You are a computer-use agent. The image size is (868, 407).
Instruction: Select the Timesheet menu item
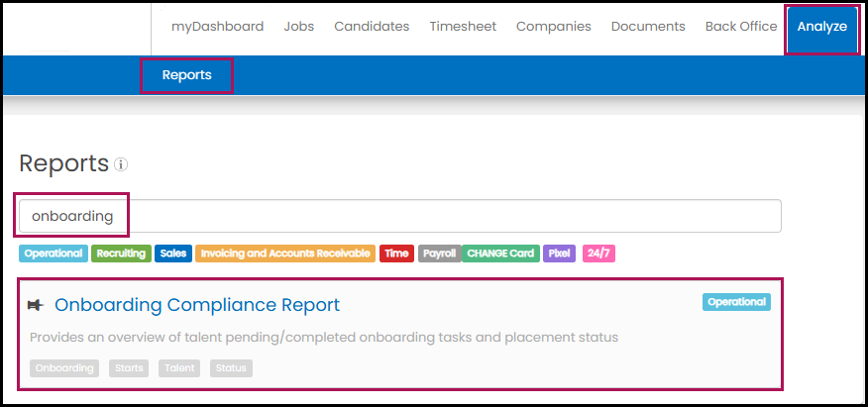(x=463, y=27)
